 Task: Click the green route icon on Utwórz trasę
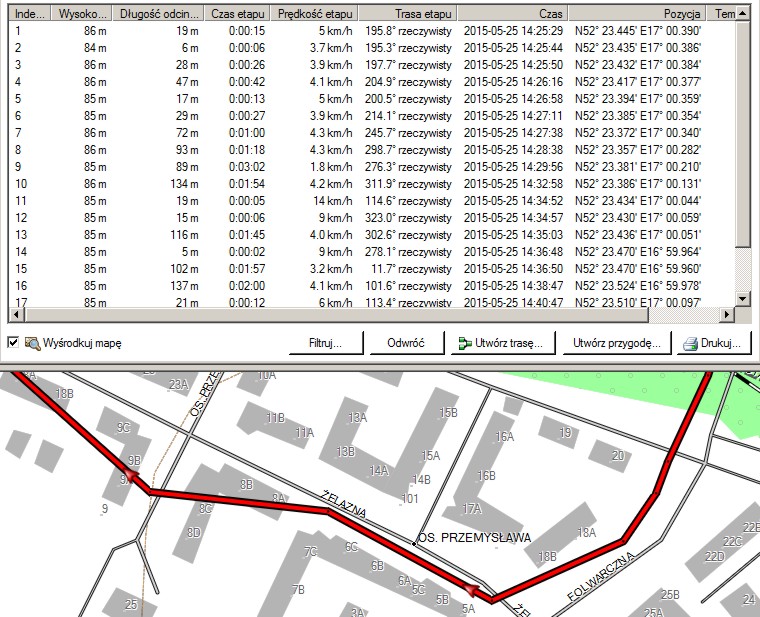tap(466, 343)
